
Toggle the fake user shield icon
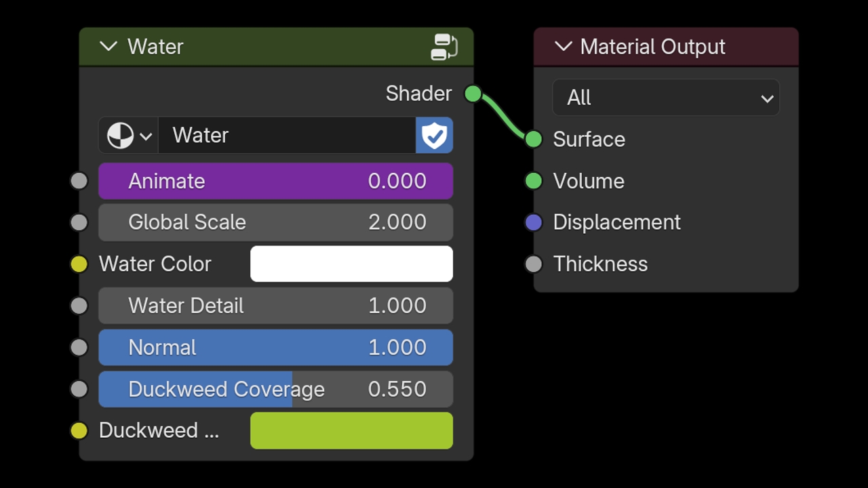(434, 136)
